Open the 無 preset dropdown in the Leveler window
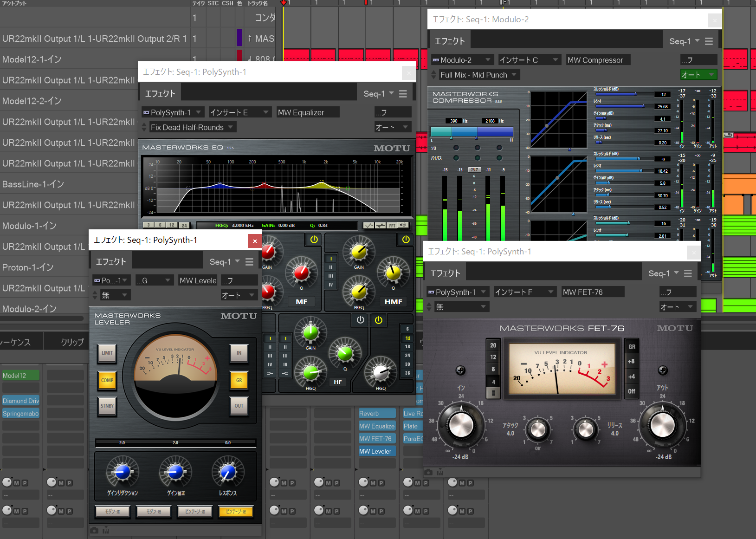Screen dimensions: 756x539 click(x=115, y=295)
